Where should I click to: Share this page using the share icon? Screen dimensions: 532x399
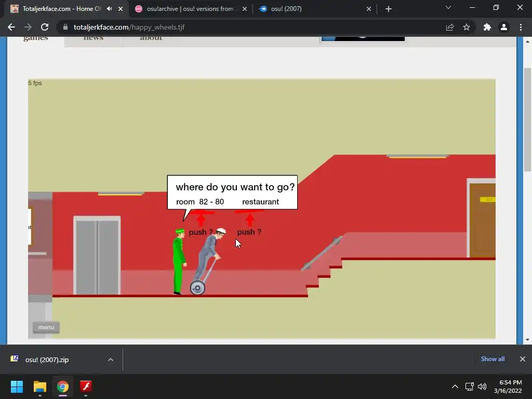(450, 27)
